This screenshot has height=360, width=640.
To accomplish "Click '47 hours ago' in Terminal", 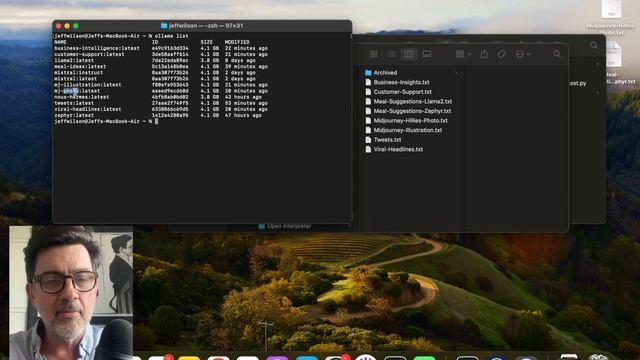I will 243,116.
